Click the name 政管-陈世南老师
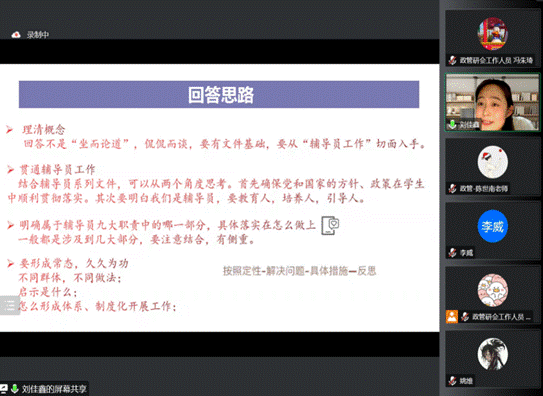 click(484, 188)
